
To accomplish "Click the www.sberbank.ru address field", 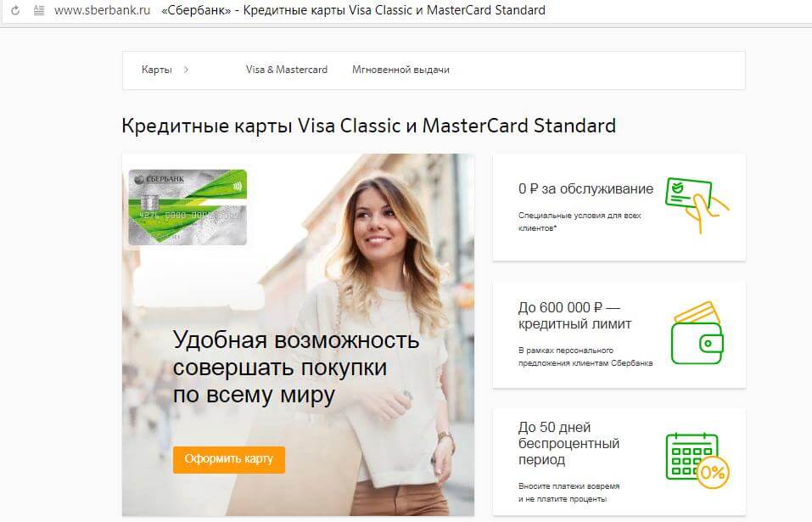I will 102,10.
